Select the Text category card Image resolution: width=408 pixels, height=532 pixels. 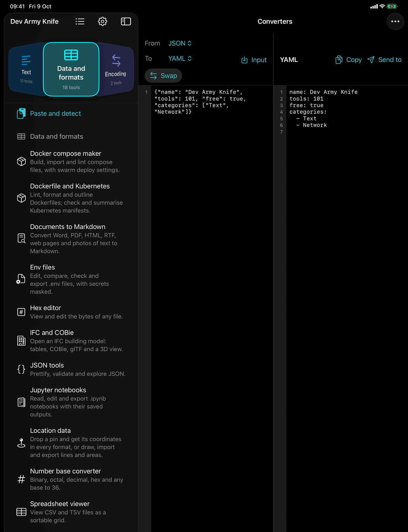pos(26,69)
